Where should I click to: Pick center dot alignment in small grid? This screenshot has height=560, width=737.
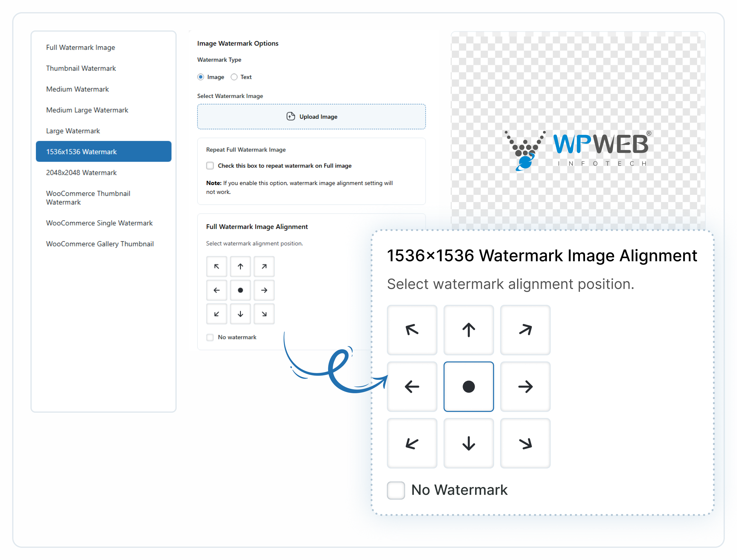[x=240, y=290]
